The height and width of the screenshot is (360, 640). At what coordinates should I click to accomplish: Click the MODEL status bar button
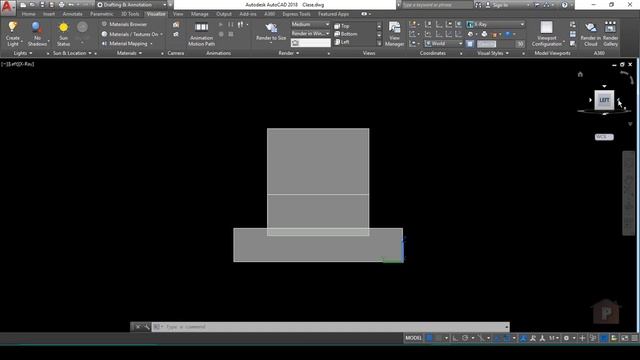pos(413,338)
